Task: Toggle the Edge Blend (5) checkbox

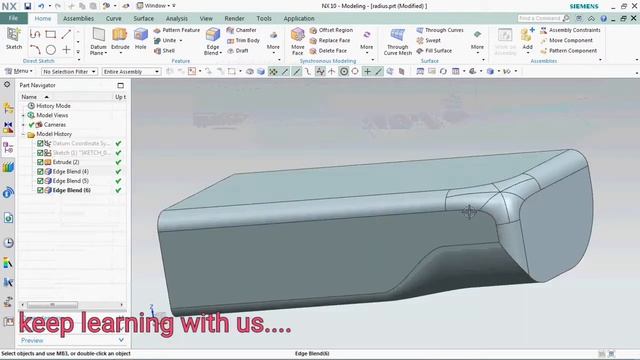Action: click(40, 181)
